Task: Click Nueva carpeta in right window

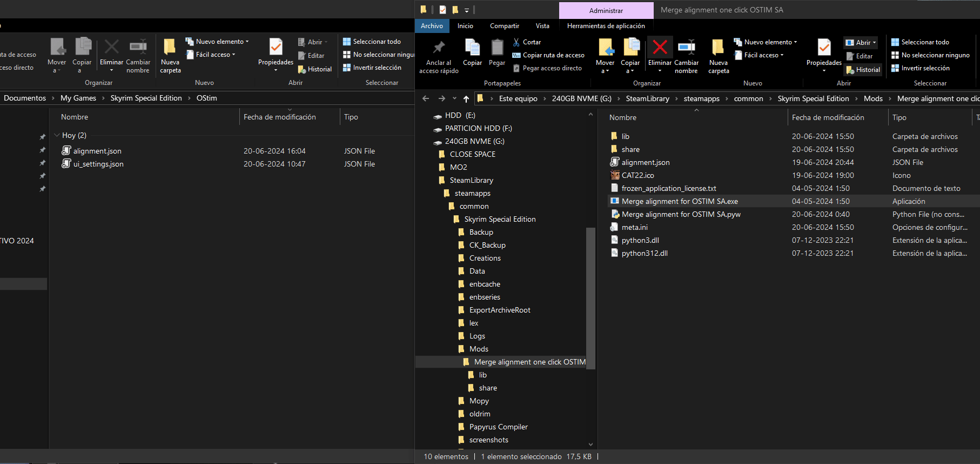Action: coord(719,56)
